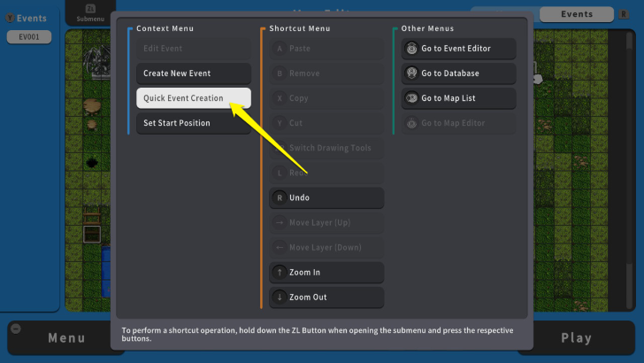The width and height of the screenshot is (644, 363).
Task: Click greyed Move Layer (Down) entry
Action: coord(326,248)
